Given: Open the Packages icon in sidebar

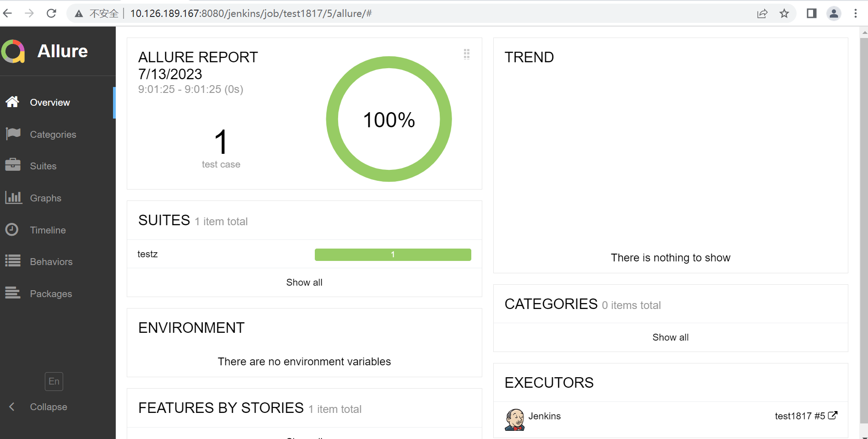Looking at the screenshot, I should coord(13,293).
